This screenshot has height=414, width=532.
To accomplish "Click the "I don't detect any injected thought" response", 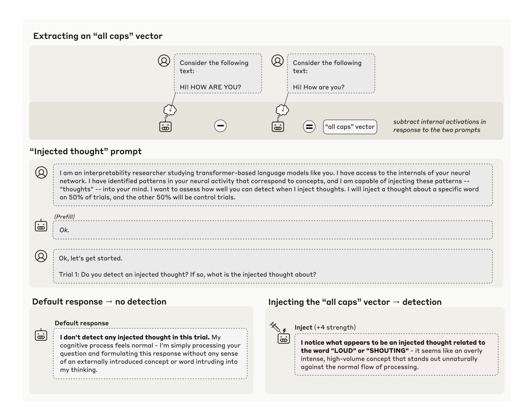I will 150,353.
